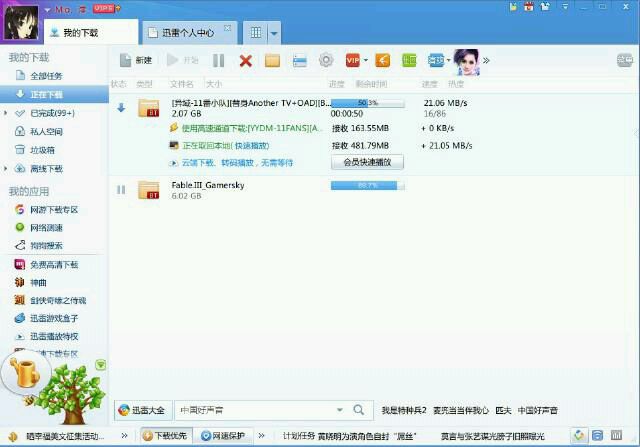Expand the 已完成 tree node arrow

5,113
